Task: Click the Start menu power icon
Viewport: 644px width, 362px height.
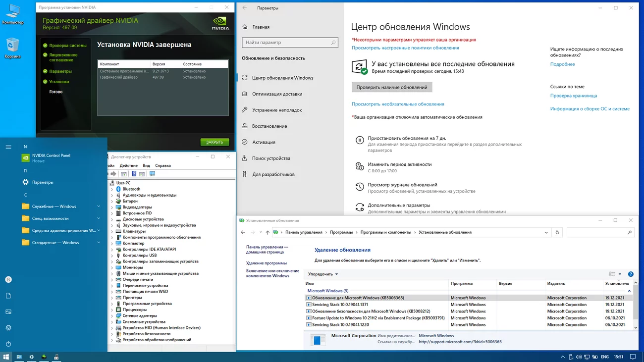Action: pyautogui.click(x=8, y=344)
